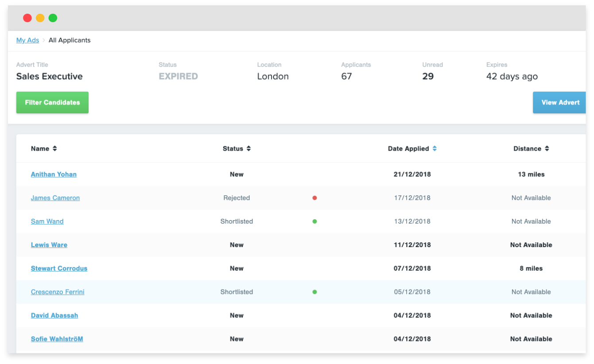
Task: Go back to My Ads breadcrumb
Action: pyautogui.click(x=27, y=40)
